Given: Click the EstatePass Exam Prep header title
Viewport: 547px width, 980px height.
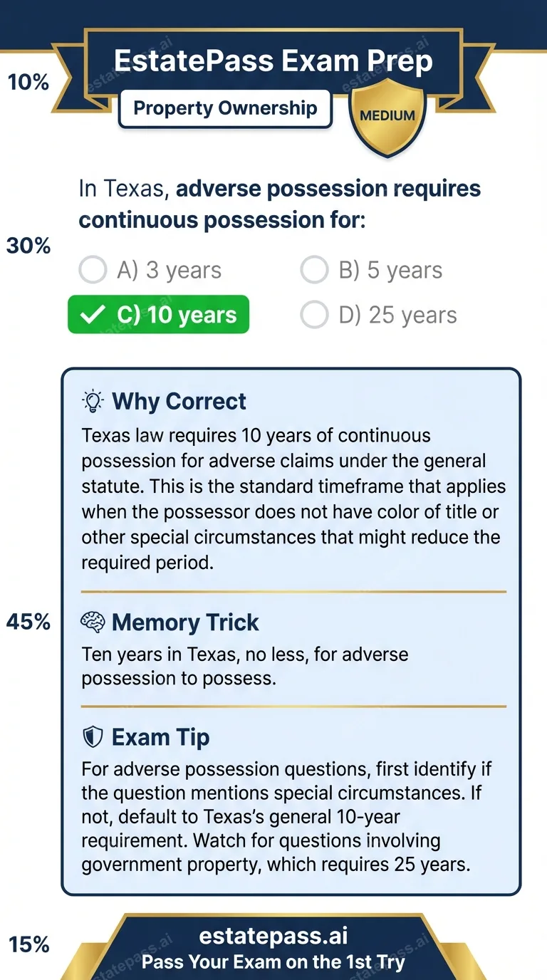Looking at the screenshot, I should click(x=273, y=61).
